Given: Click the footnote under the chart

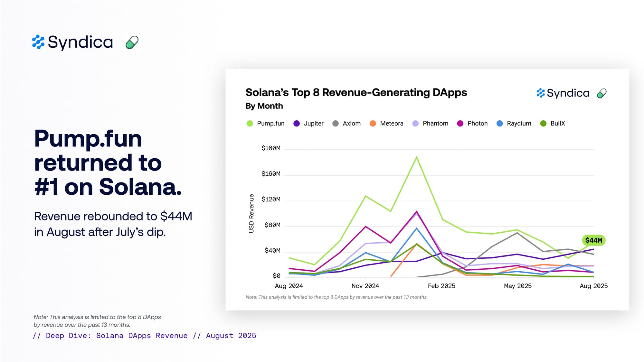Looking at the screenshot, I should click(x=336, y=297).
